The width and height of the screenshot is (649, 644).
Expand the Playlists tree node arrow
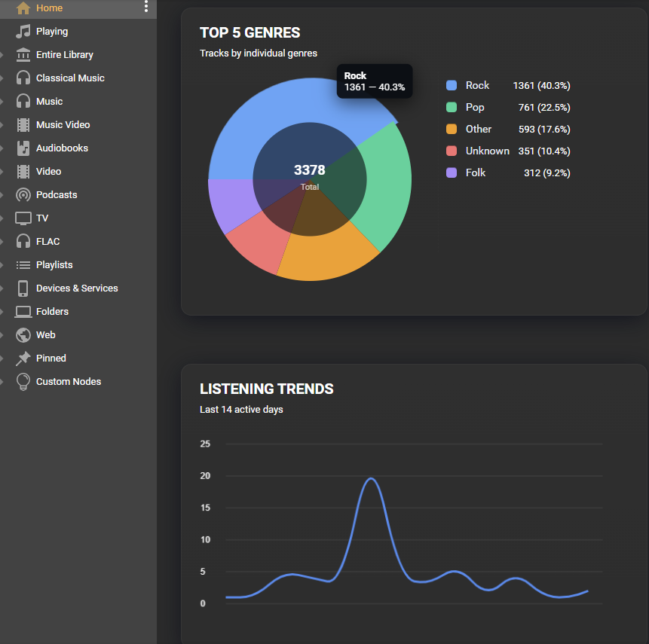click(2, 265)
